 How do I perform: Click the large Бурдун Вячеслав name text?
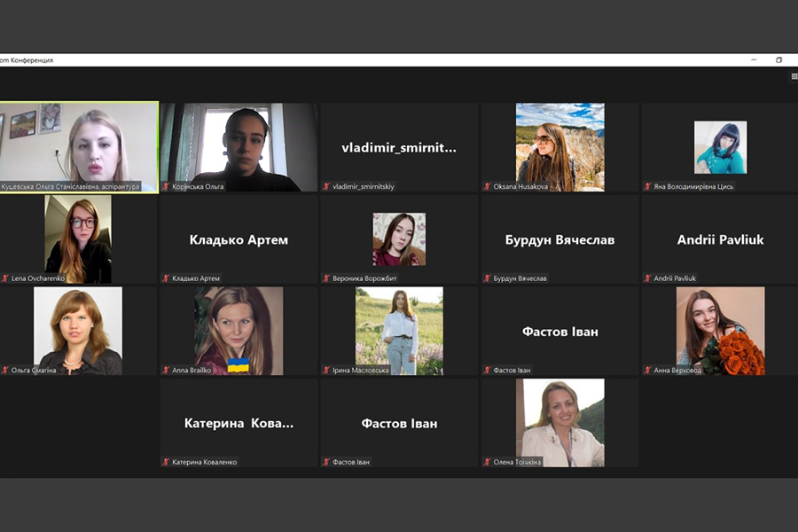pos(559,239)
